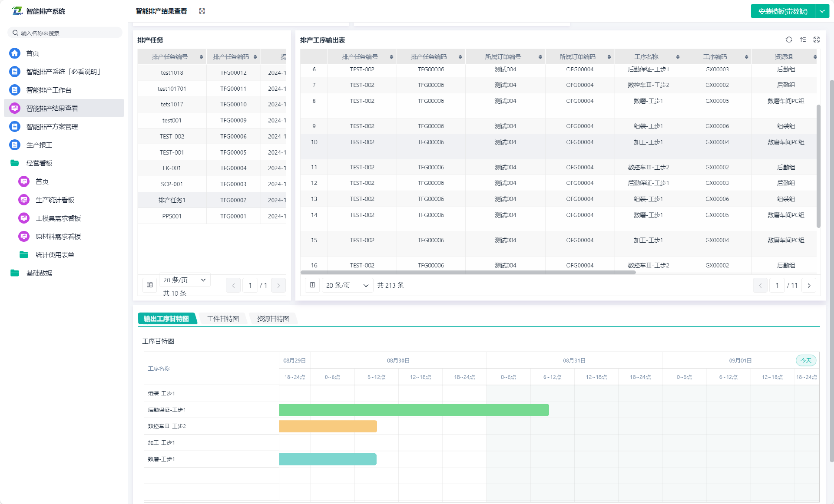Click column settings icon in output table footer

tap(312, 285)
